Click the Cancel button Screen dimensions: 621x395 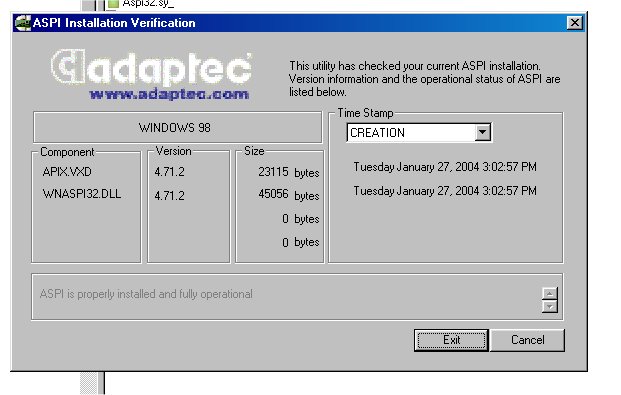pyautogui.click(x=527, y=340)
